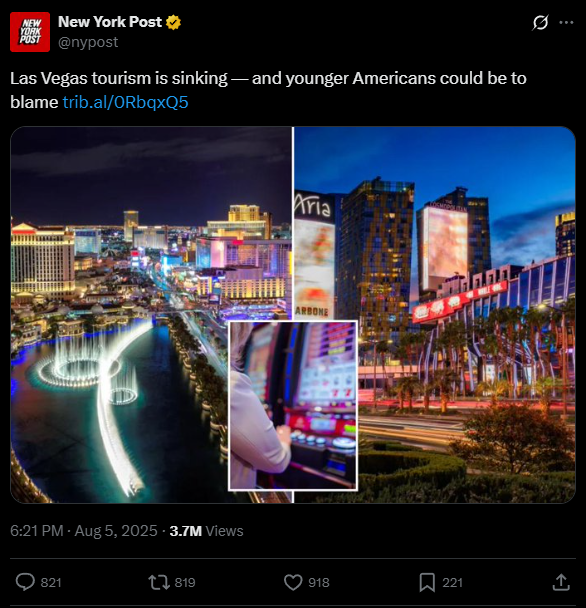This screenshot has height=608, width=586.
Task: Click the gold verified badge
Action: click(x=173, y=22)
